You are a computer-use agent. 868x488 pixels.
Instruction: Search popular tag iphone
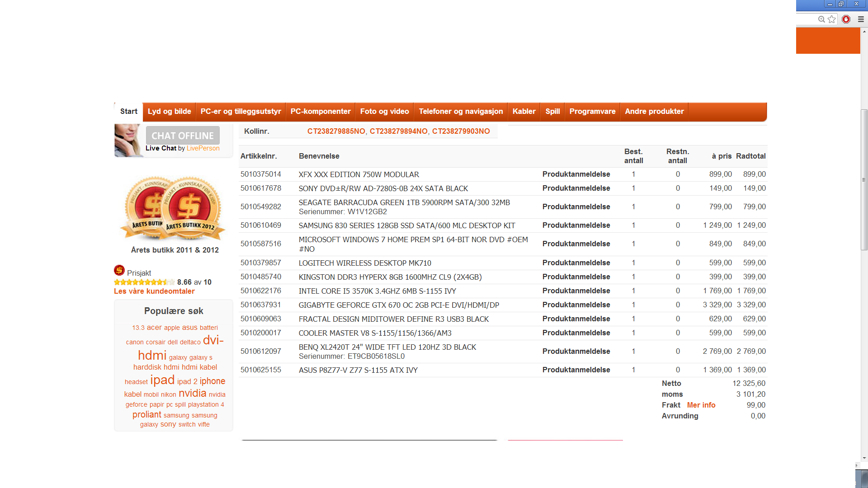click(212, 381)
